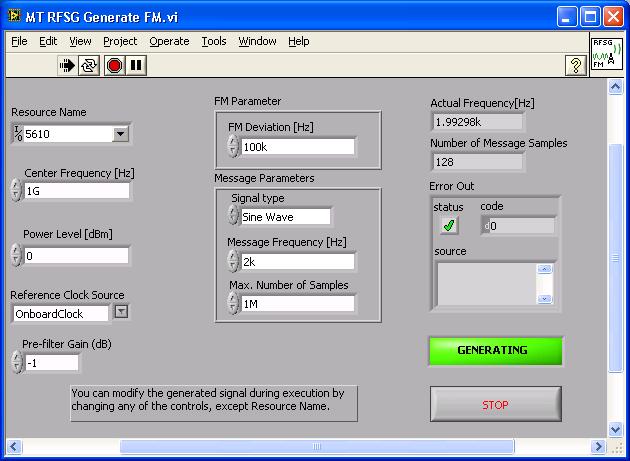Click the Run Continuously icon
630x461 pixels.
pos(90,65)
